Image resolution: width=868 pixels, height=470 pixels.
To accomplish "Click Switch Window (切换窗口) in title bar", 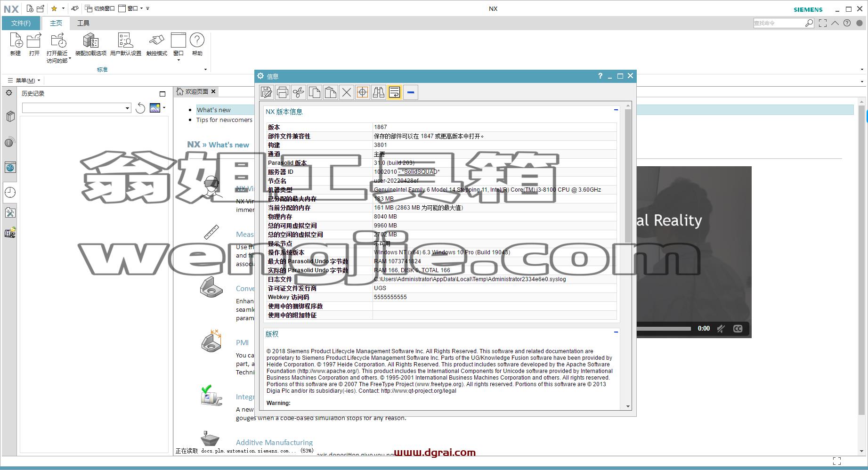I will pyautogui.click(x=100, y=8).
